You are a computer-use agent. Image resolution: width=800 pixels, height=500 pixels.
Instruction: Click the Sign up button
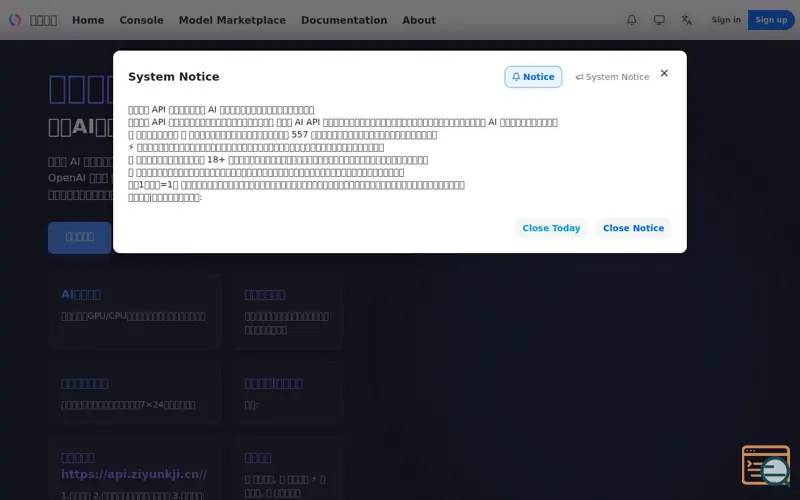point(771,20)
